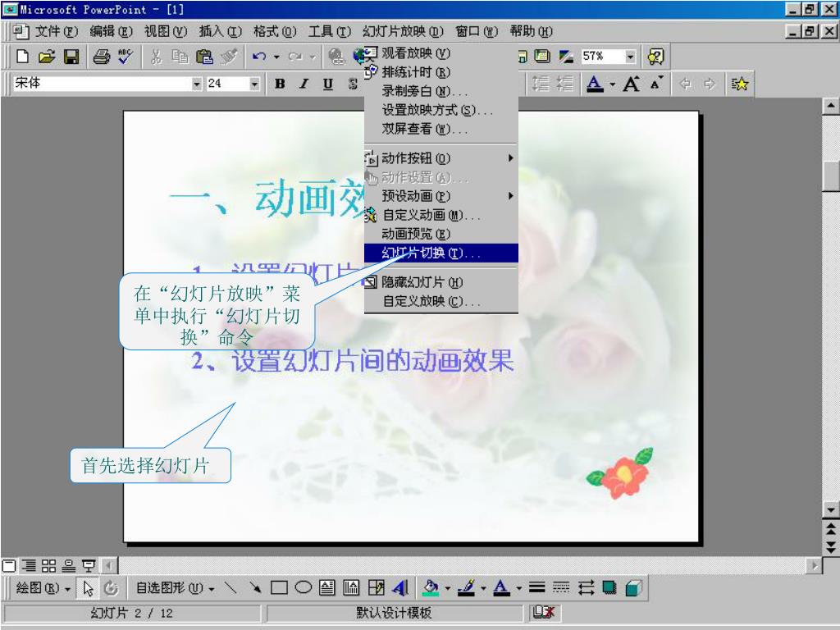The height and width of the screenshot is (630, 840).
Task: Switch to slide sorter view
Action: 48,565
